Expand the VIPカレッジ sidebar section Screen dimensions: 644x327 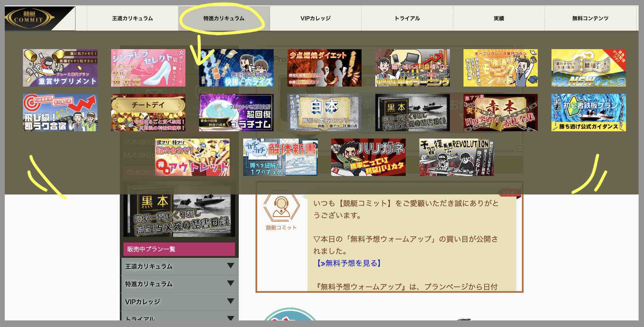click(179, 302)
